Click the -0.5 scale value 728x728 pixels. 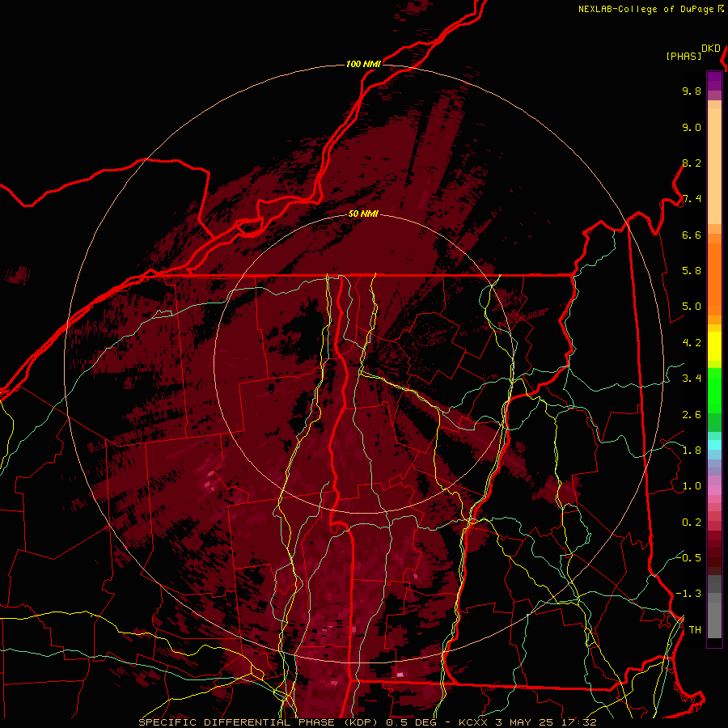(688, 558)
